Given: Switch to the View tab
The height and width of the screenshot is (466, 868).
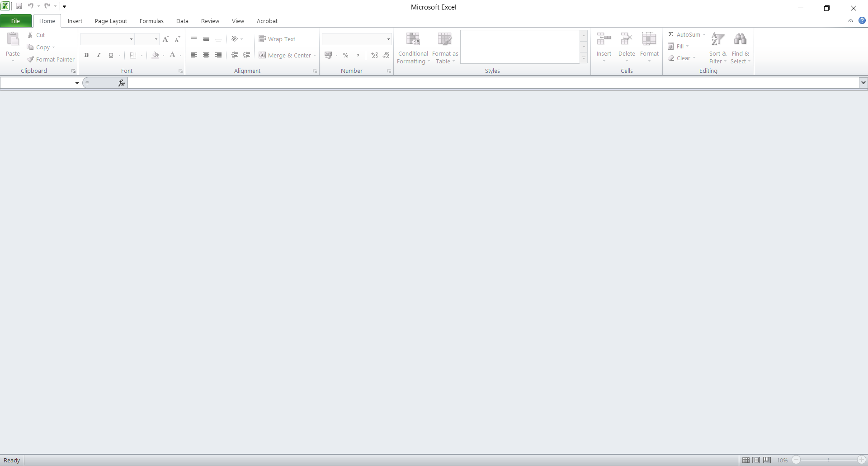Looking at the screenshot, I should pos(238,21).
